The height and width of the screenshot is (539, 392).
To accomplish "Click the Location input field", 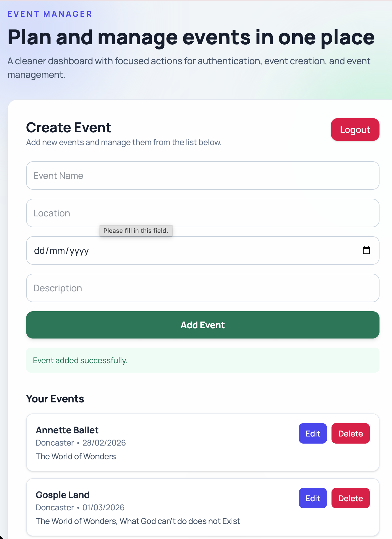I will [x=203, y=213].
